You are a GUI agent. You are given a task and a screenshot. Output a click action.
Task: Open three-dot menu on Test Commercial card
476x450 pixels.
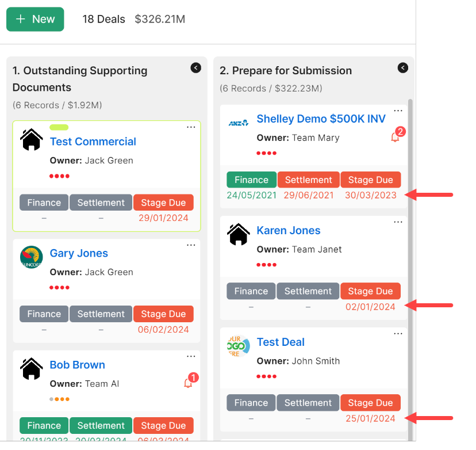tap(191, 127)
